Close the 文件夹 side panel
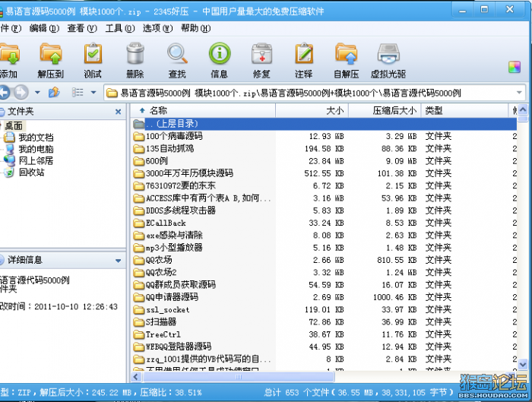 118,112
